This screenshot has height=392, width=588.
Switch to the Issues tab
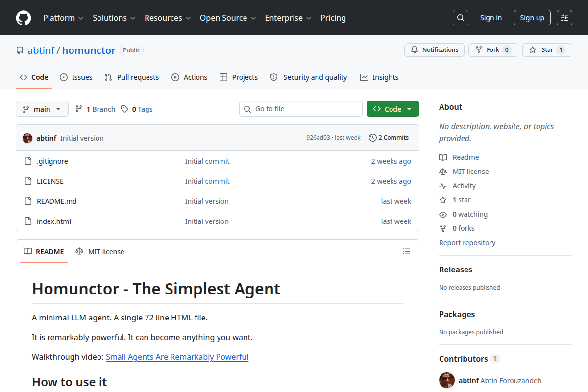point(76,77)
